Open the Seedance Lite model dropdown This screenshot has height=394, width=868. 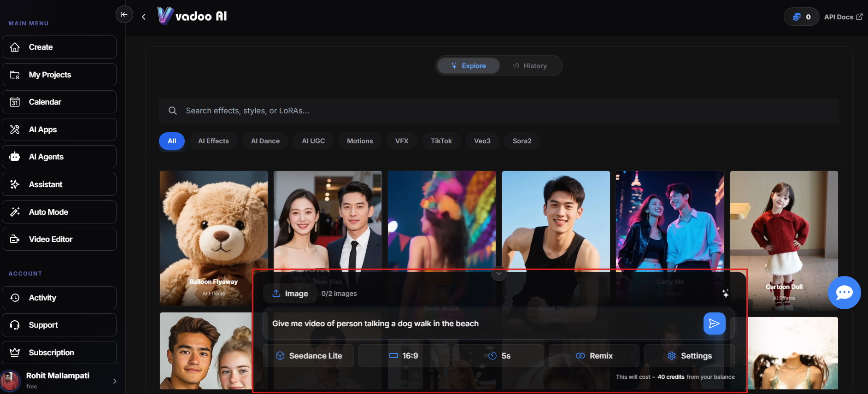coord(309,356)
